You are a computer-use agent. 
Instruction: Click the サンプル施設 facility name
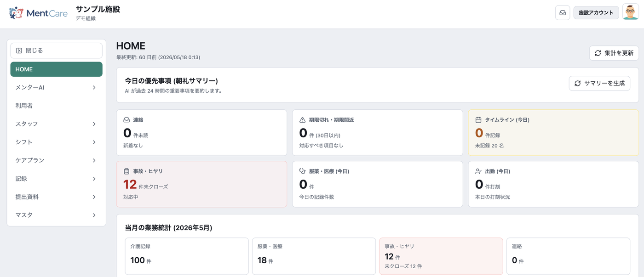[x=98, y=9]
